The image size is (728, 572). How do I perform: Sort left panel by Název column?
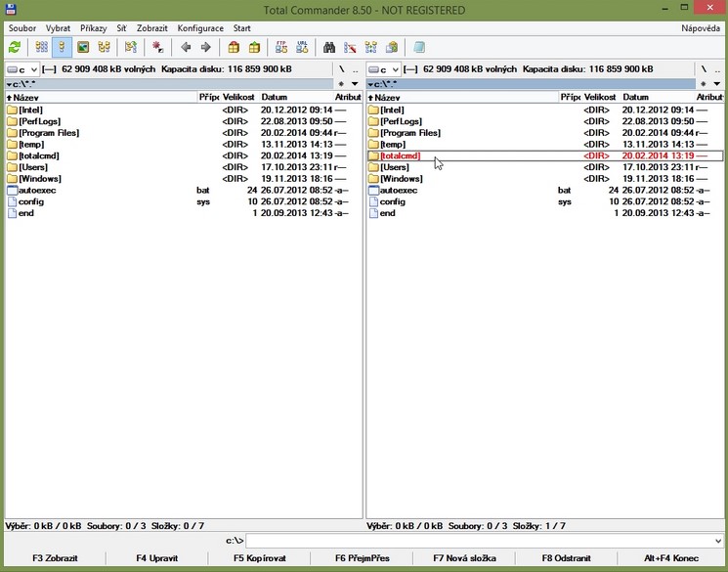point(102,97)
